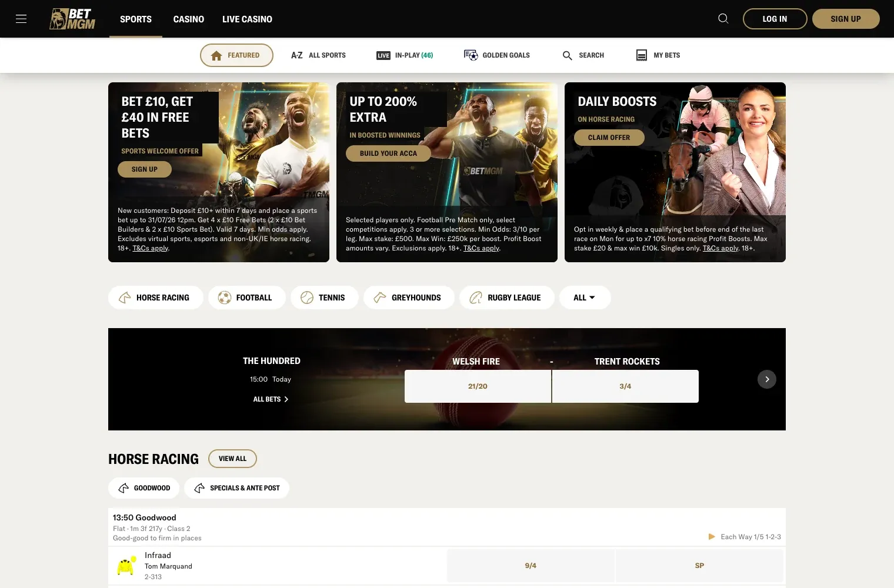Select Specials & Ante Post chip
This screenshot has width=894, height=588.
236,488
